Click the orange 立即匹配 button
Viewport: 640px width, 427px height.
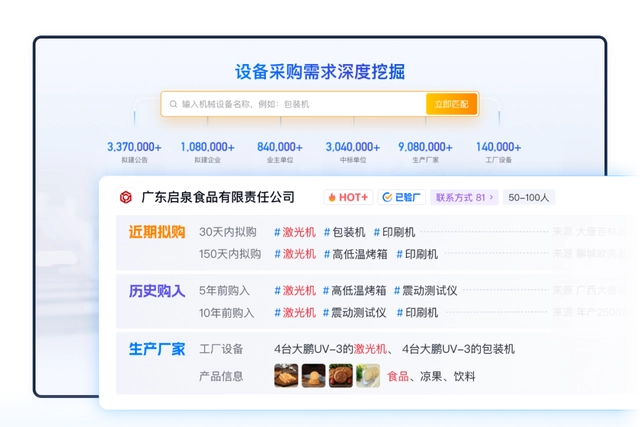pyautogui.click(x=451, y=104)
